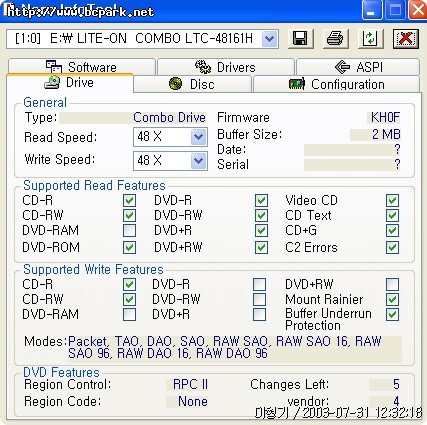Open the Write Speed dropdown
The image size is (427, 425).
pos(198,161)
